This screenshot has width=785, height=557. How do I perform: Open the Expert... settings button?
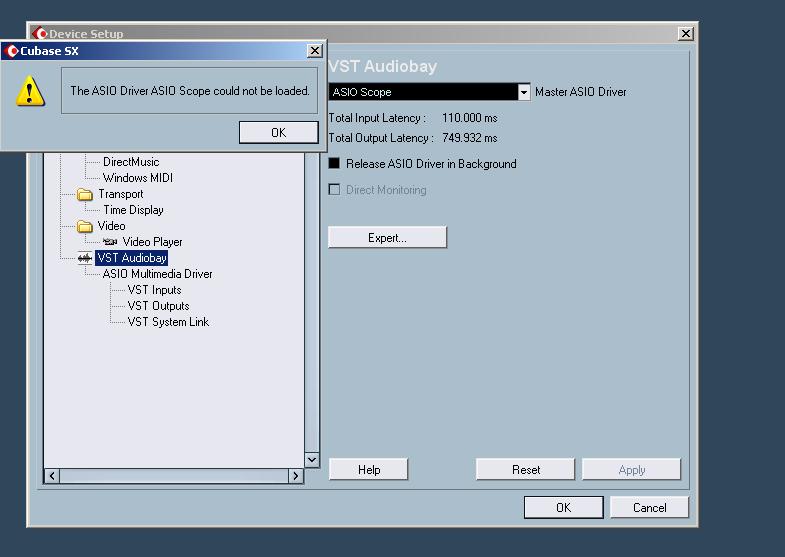pyautogui.click(x=387, y=237)
